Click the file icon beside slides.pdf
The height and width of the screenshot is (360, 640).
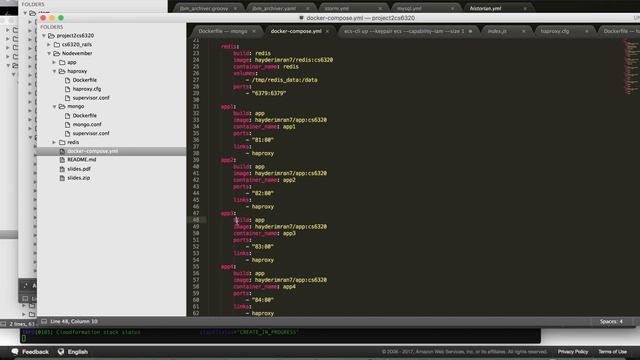click(x=62, y=169)
